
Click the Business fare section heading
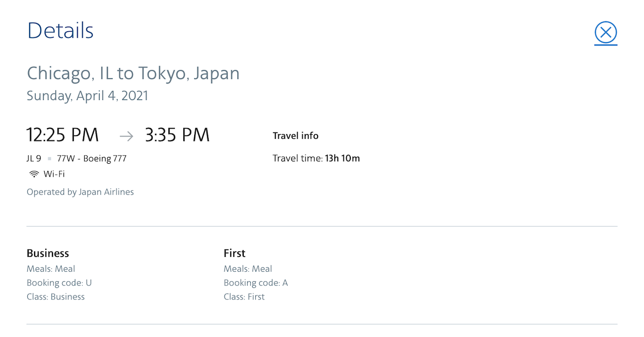point(48,253)
